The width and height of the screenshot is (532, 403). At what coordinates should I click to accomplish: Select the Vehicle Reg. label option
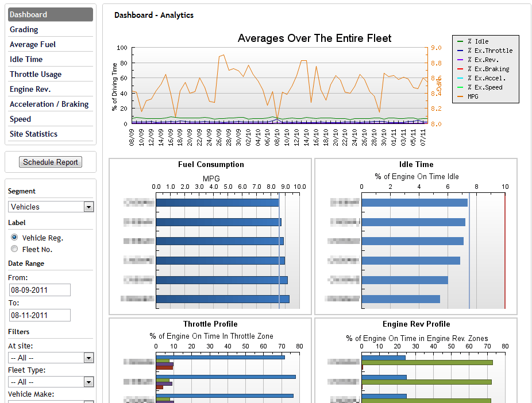coord(13,238)
